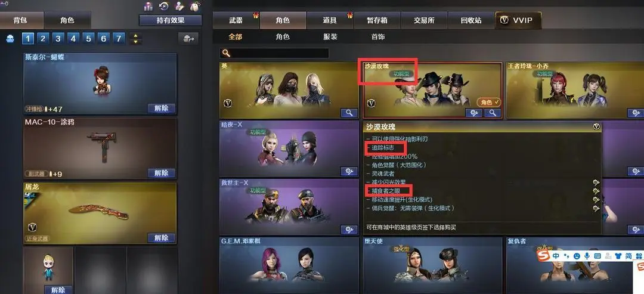Click the down arrow of the slot stepper
The image size is (644, 294).
pyautogui.click(x=135, y=42)
